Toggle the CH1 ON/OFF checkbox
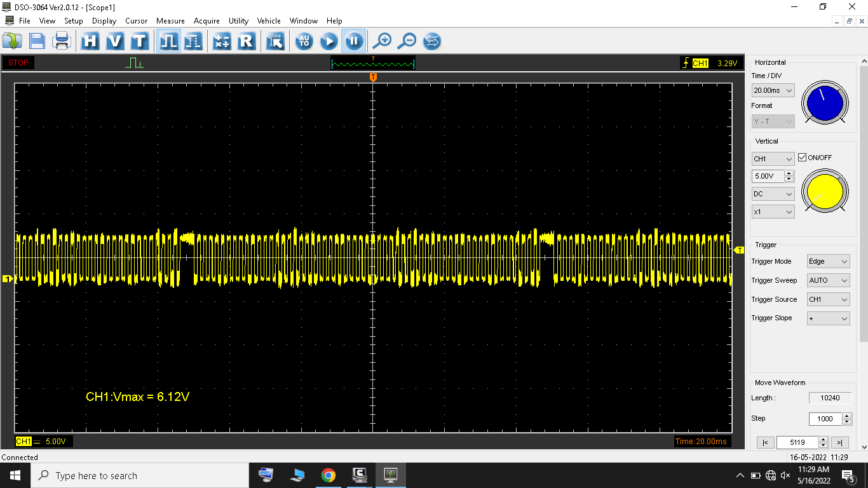This screenshot has width=868, height=488. click(x=802, y=158)
